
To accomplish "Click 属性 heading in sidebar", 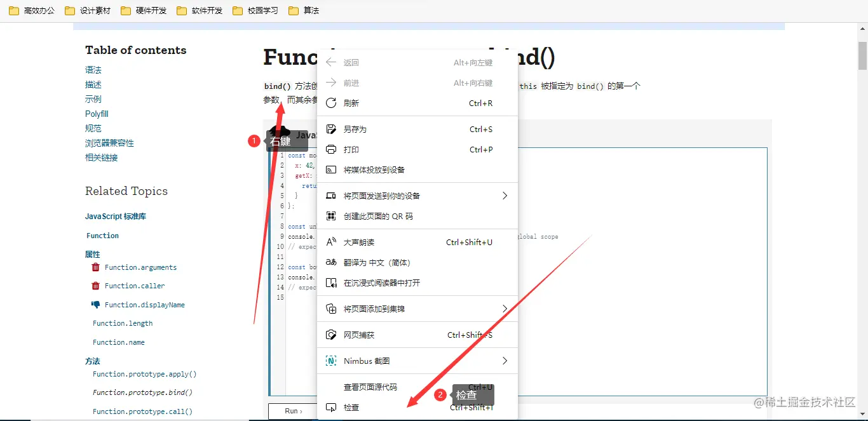I will click(93, 254).
